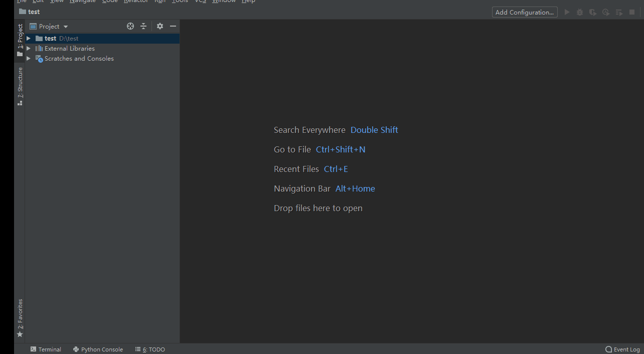644x354 pixels.
Task: Click the Run icon in the toolbar
Action: 567,12
